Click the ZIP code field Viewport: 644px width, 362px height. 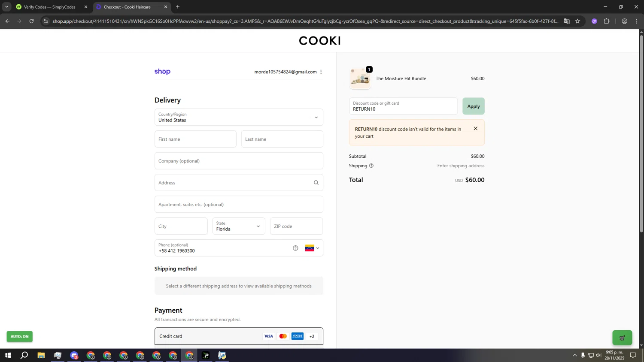296,226
